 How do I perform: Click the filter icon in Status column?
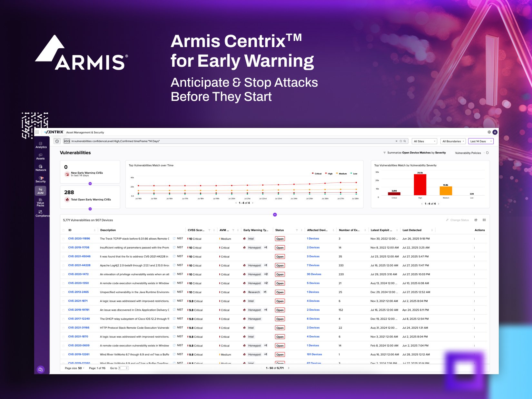point(297,230)
